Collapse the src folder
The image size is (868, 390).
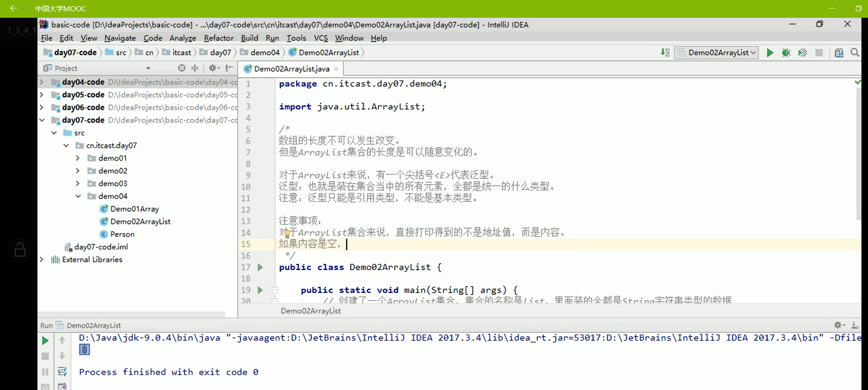point(54,133)
